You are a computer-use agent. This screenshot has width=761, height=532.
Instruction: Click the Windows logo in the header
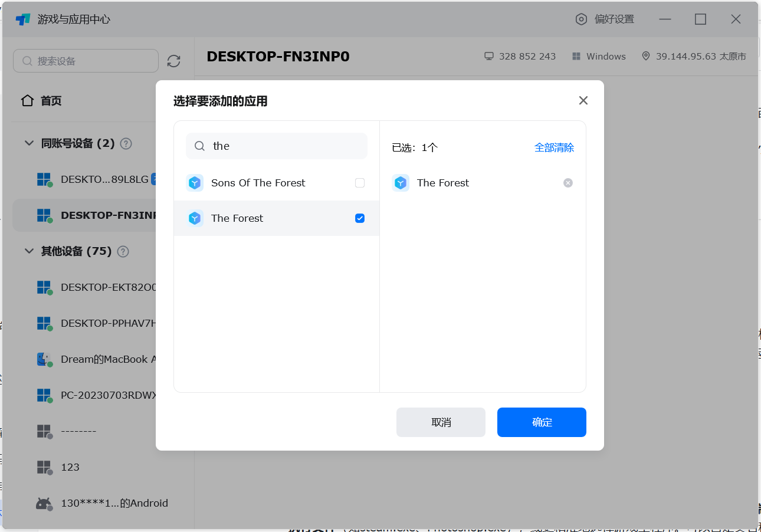point(576,57)
